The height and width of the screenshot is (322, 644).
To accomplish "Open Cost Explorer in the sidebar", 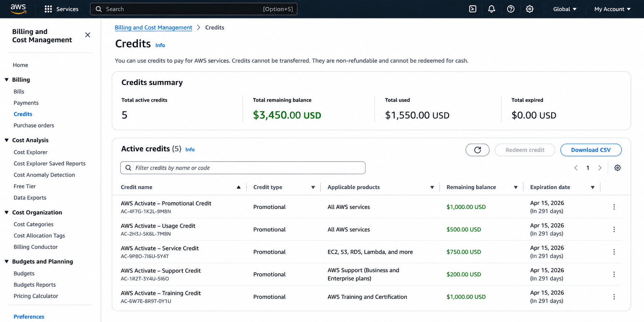I will click(30, 152).
